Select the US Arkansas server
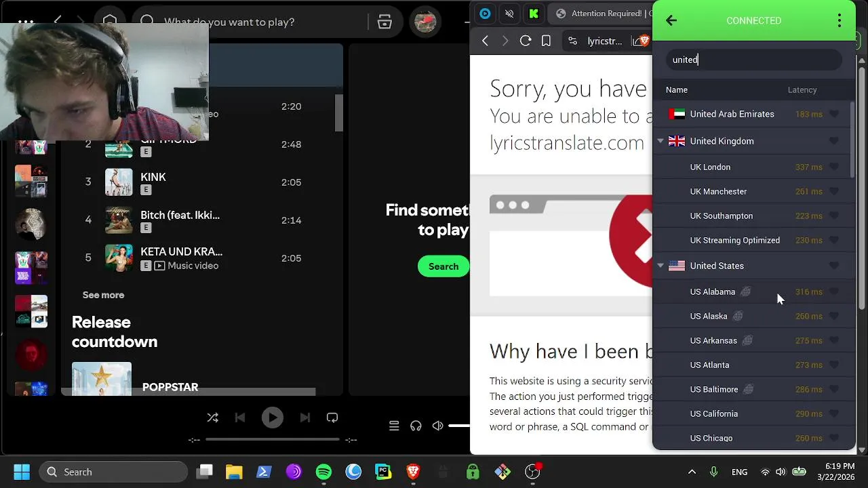Image resolution: width=868 pixels, height=488 pixels. (x=753, y=340)
